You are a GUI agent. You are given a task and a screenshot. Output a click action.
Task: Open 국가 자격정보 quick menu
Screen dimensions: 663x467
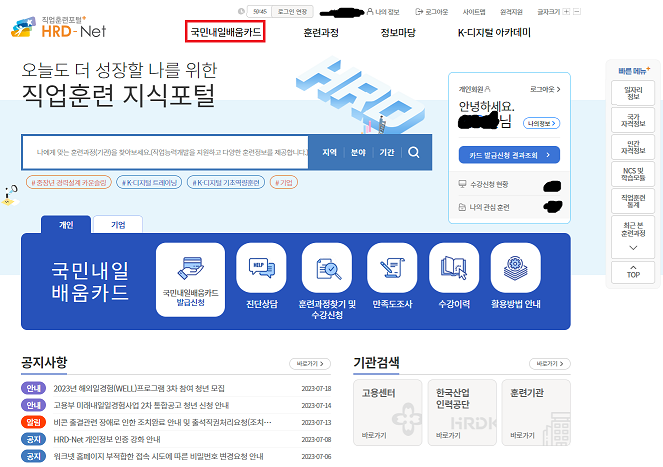coord(633,120)
